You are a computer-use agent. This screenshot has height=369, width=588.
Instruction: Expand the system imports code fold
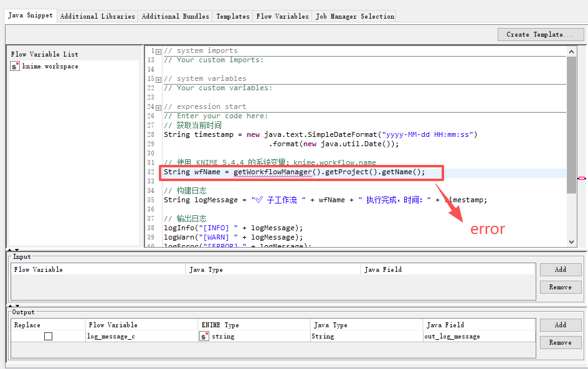click(158, 51)
